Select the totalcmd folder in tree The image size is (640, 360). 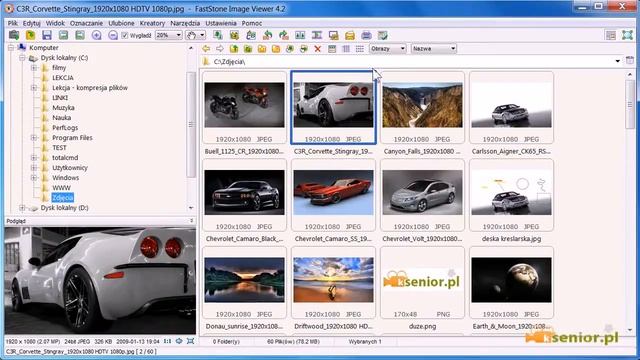coord(65,158)
